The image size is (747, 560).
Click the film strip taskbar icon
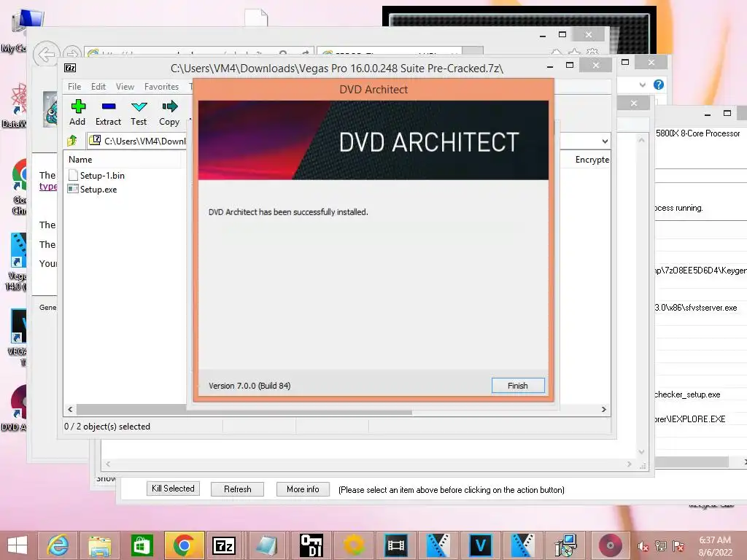(396, 545)
